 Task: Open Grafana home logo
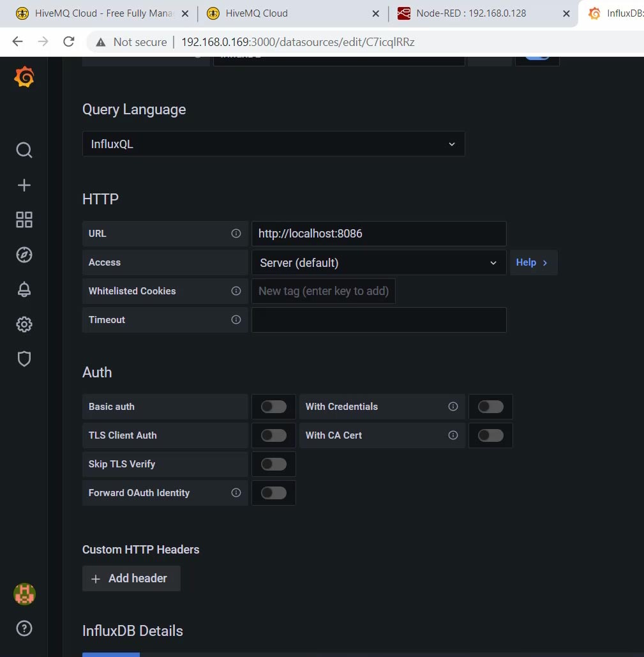coord(24,77)
